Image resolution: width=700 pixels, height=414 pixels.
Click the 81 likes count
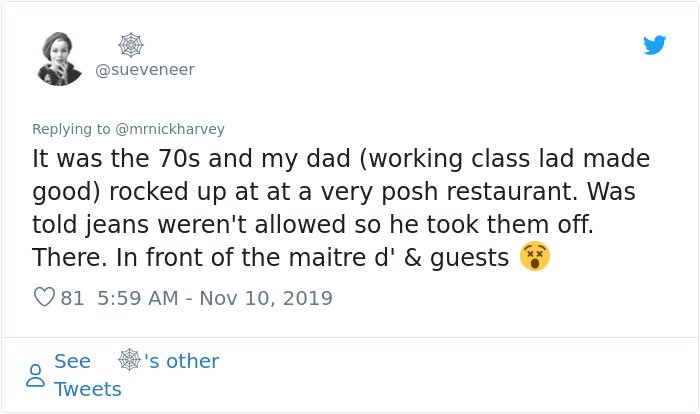click(72, 298)
